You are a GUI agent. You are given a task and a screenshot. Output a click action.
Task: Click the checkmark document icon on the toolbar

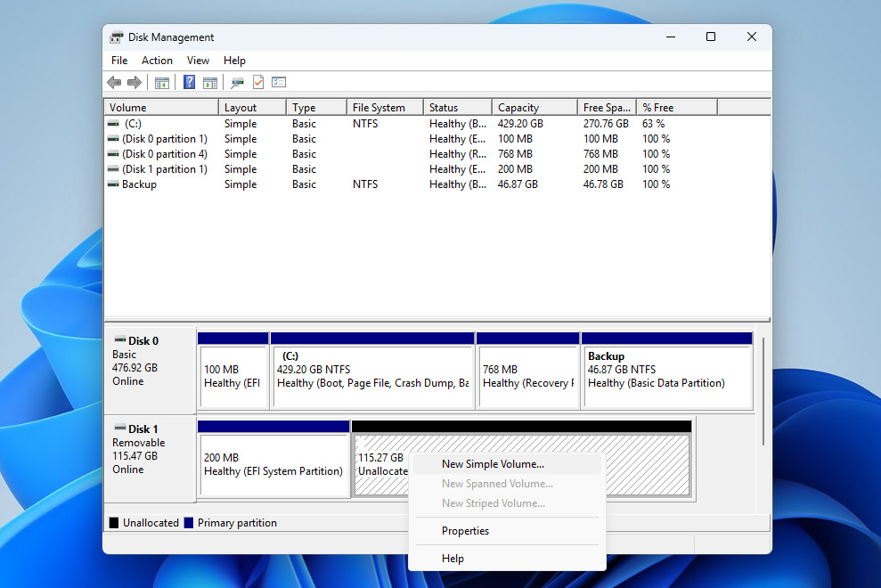[258, 82]
